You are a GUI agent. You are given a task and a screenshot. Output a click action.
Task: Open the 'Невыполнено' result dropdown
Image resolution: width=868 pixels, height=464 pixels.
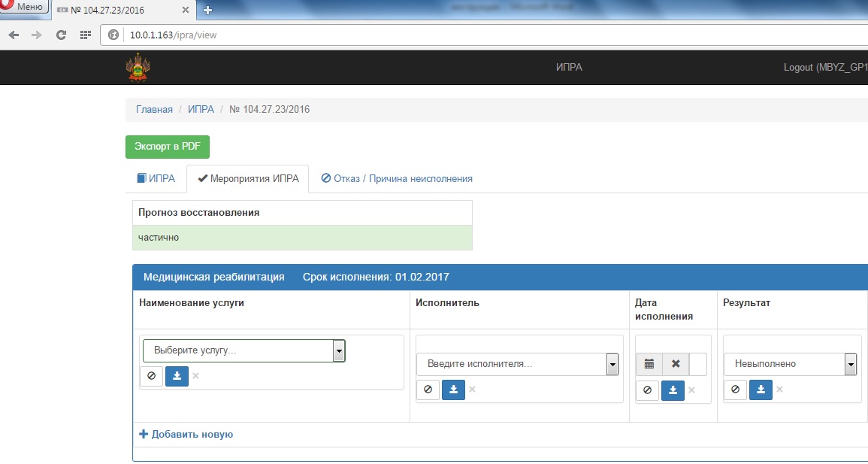pos(790,364)
